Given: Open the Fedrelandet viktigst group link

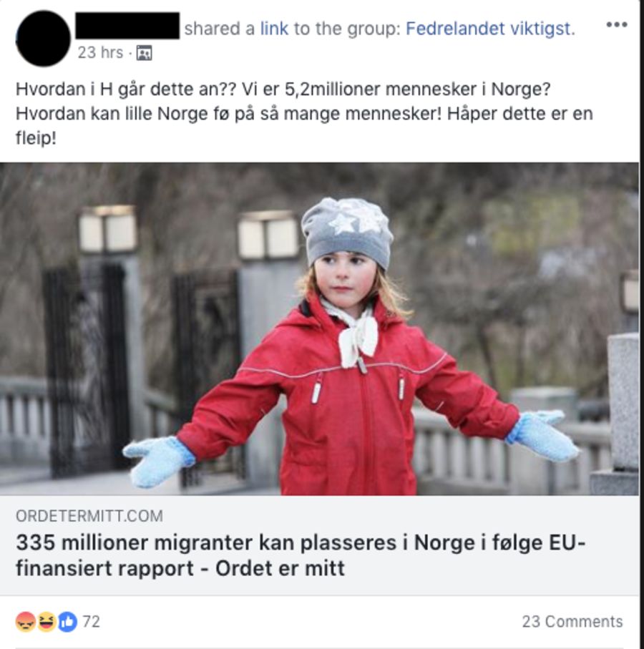Looking at the screenshot, I should coord(490,29).
